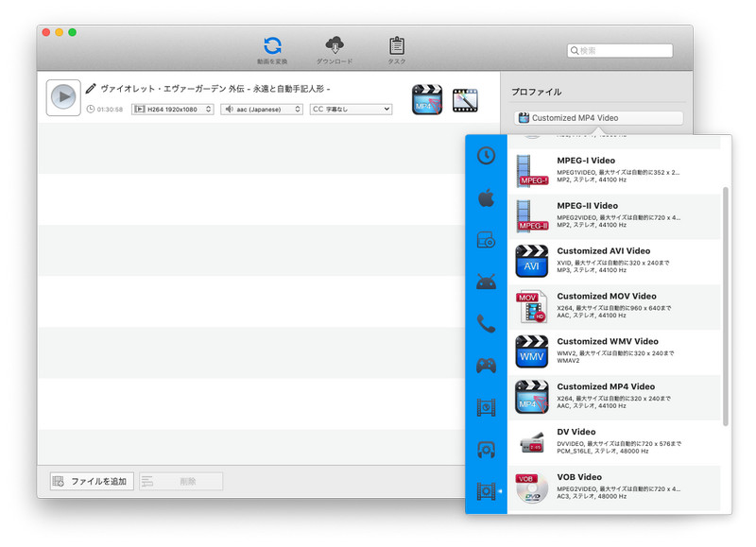Open the video editor magic wand icon
Screen dimensions: 756x547
[465, 100]
